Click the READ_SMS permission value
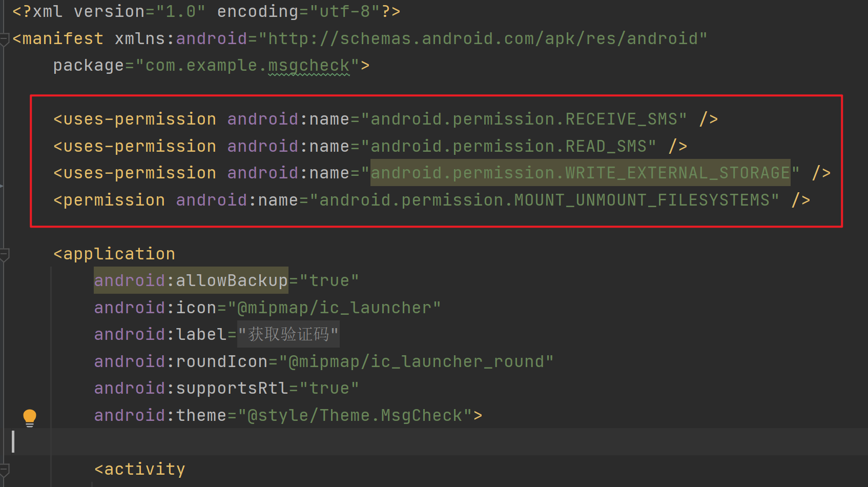Screen dimensions: 868x487 pyautogui.click(x=508, y=147)
